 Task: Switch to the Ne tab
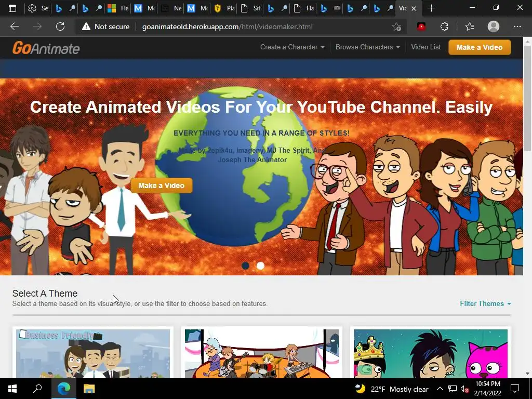(x=170, y=8)
